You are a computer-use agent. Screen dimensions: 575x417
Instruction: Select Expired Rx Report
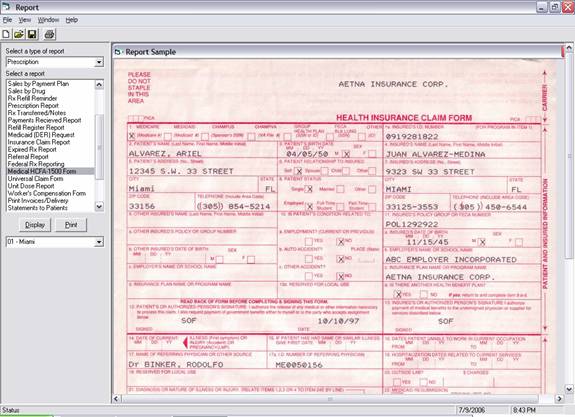(x=32, y=150)
